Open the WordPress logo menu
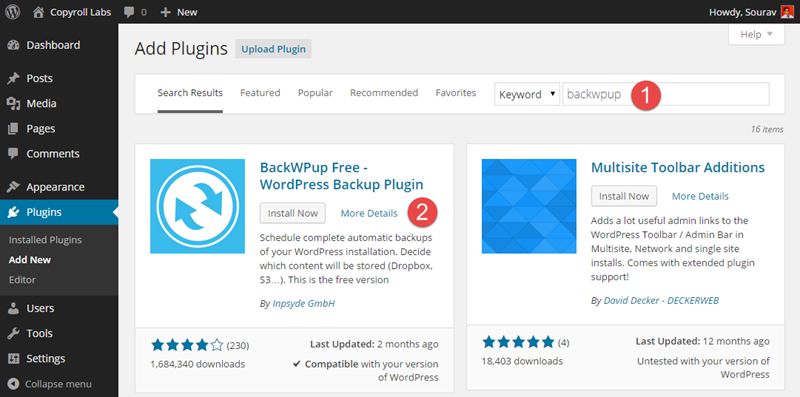The width and height of the screenshot is (800, 397). click(13, 12)
